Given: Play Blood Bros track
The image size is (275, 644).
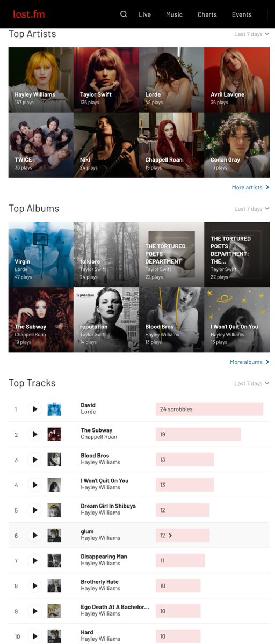Looking at the screenshot, I should click(34, 460).
